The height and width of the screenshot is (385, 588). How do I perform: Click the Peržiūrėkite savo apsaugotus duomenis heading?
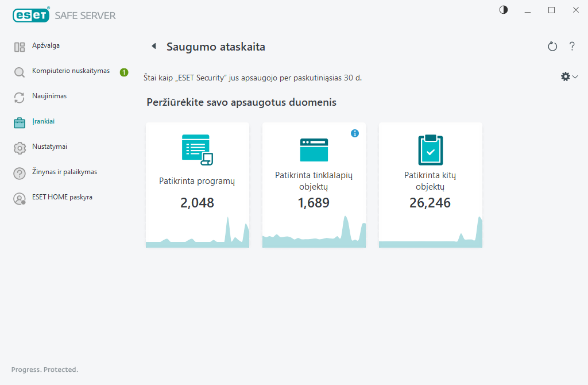tap(242, 102)
